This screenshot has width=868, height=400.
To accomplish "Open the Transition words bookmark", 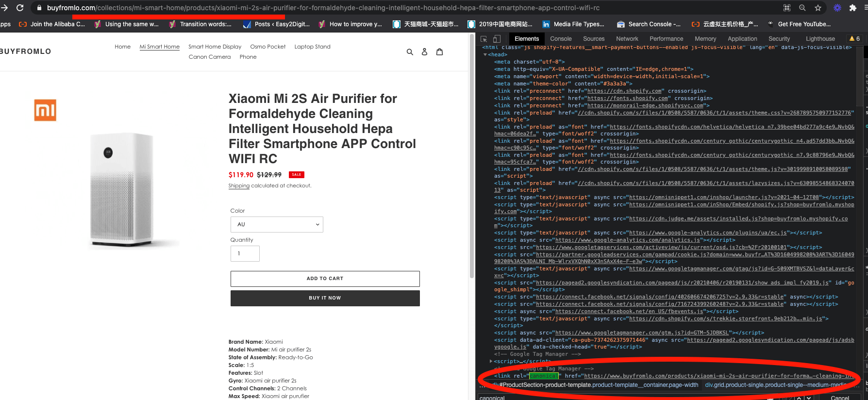I will (200, 24).
